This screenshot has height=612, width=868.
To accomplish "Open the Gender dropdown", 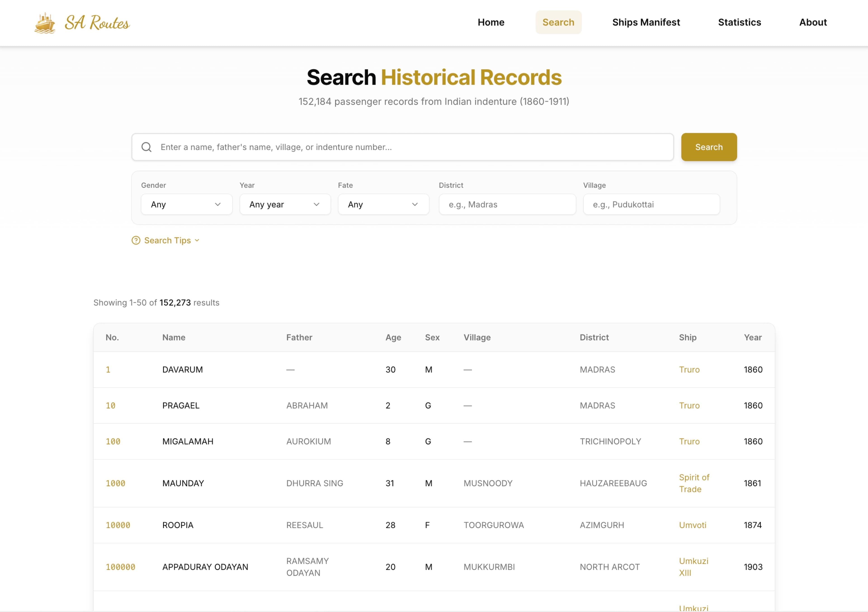I will [186, 205].
